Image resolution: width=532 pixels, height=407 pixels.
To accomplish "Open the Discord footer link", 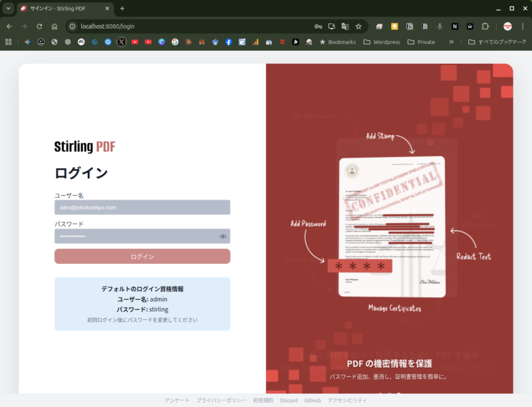I will (x=289, y=400).
